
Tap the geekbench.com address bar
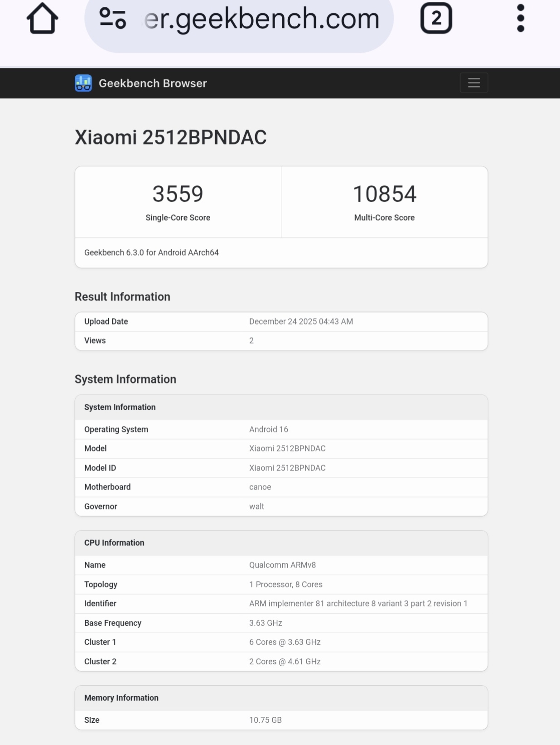pos(261,19)
